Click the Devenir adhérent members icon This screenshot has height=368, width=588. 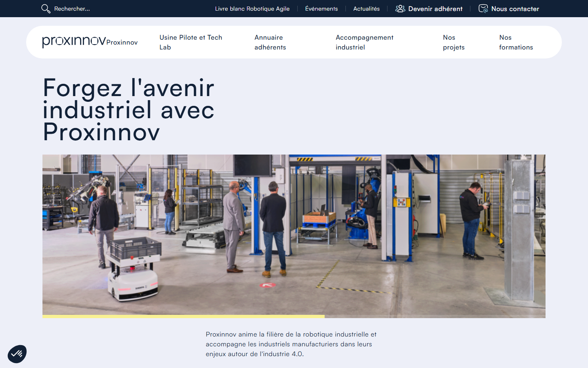point(400,9)
